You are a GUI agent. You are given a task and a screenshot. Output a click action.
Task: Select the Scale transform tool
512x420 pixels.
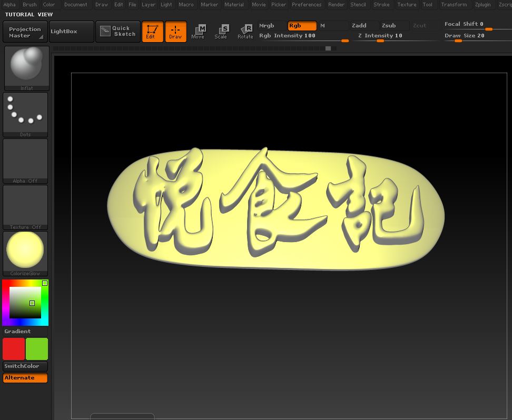pos(222,32)
